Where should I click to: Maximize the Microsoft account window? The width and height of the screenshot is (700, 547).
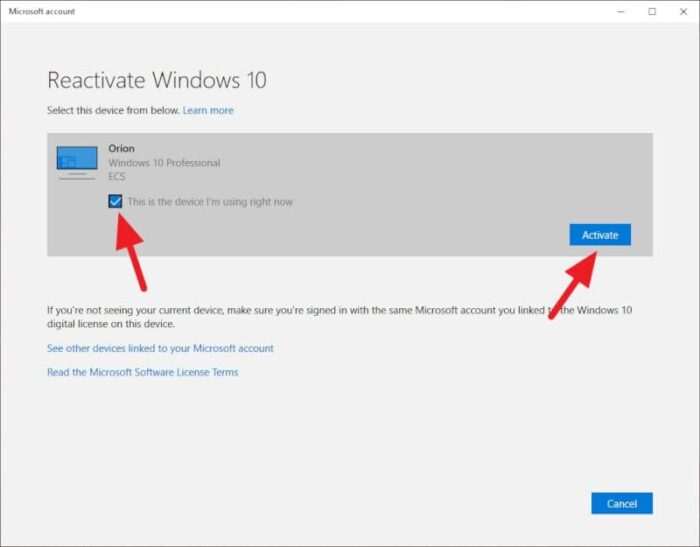[x=652, y=12]
